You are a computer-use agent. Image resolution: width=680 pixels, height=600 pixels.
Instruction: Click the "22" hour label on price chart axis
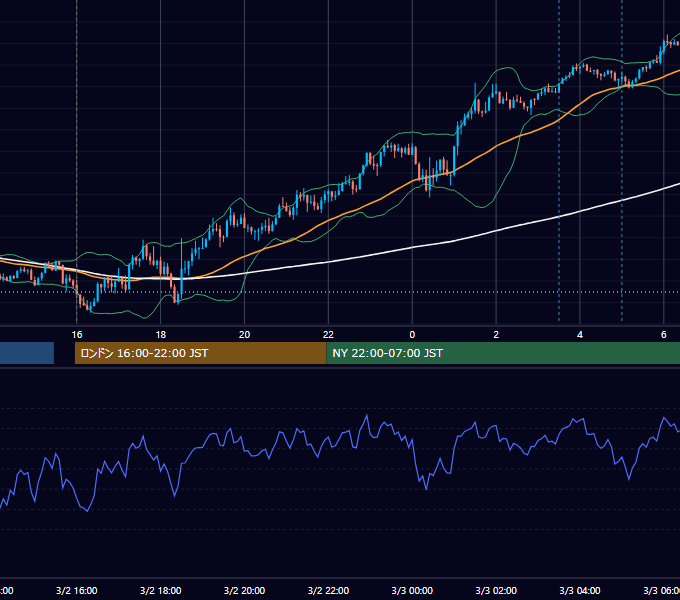tap(328, 334)
